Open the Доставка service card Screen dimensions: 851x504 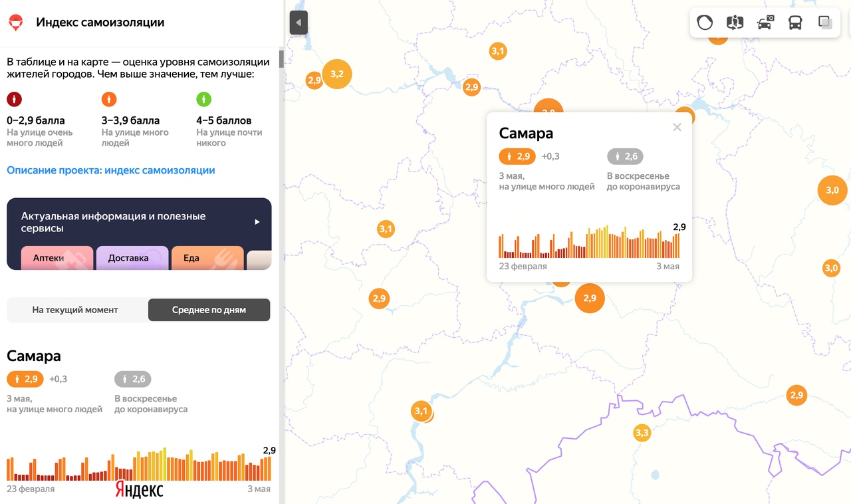click(132, 259)
